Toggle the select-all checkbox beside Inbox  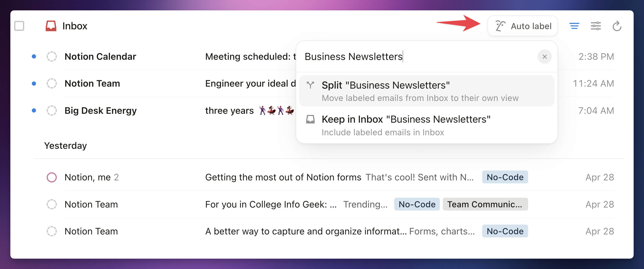(19, 26)
